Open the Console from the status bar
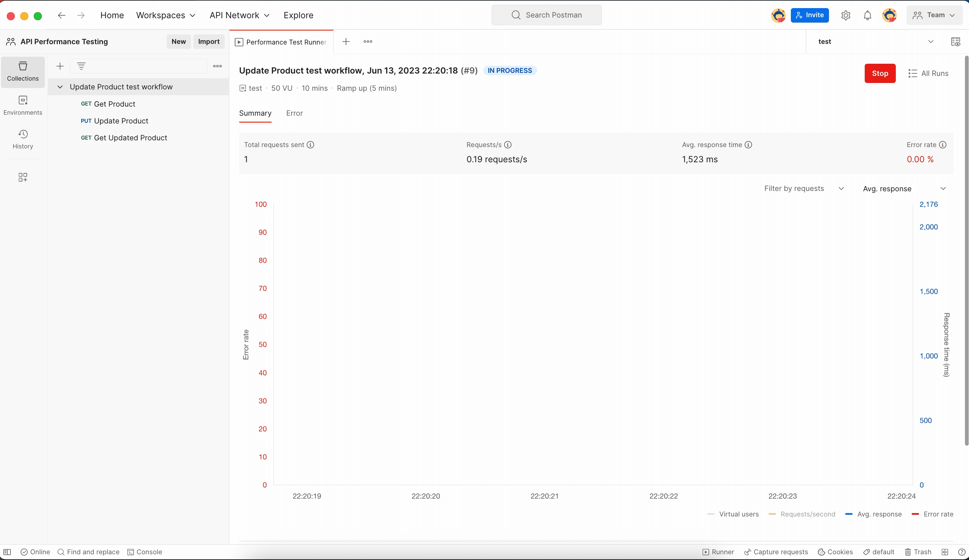 (145, 552)
